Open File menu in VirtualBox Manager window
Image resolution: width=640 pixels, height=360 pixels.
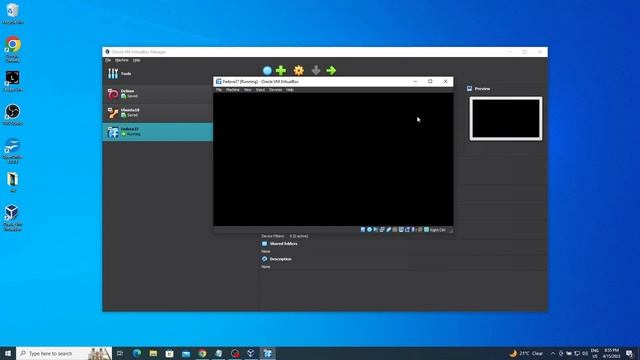pos(108,60)
